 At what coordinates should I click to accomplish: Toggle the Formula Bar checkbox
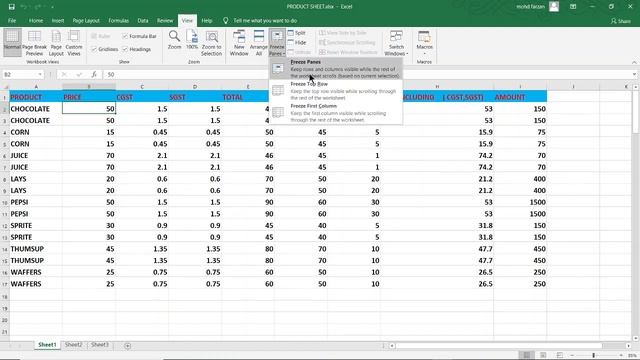pyautogui.click(x=139, y=36)
